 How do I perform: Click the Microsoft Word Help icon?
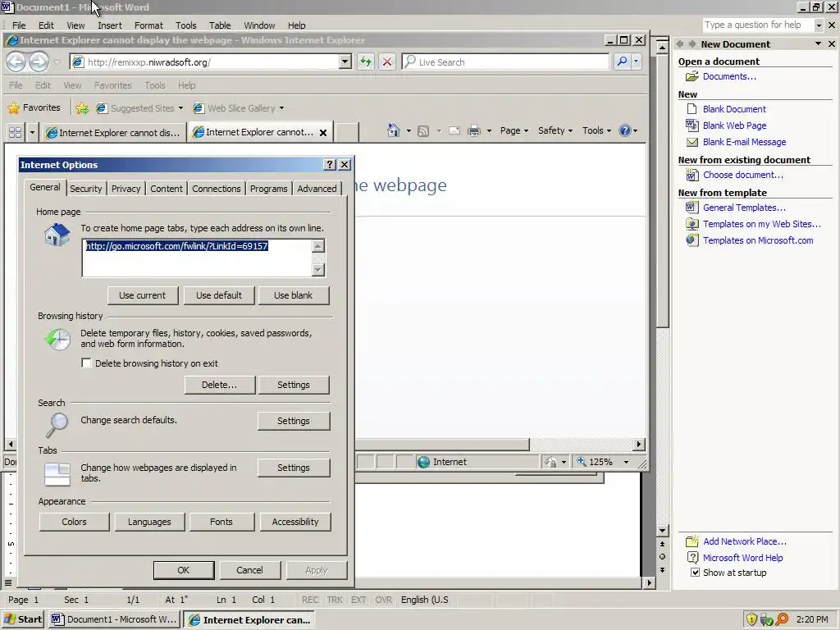692,558
